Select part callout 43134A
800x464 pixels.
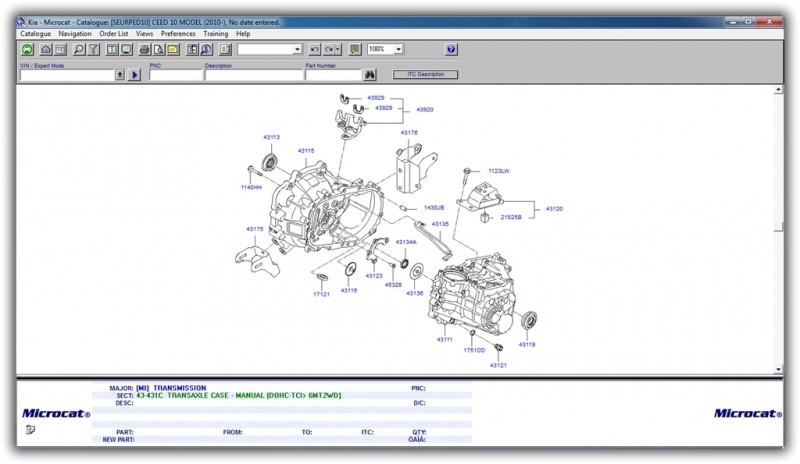[x=406, y=242]
